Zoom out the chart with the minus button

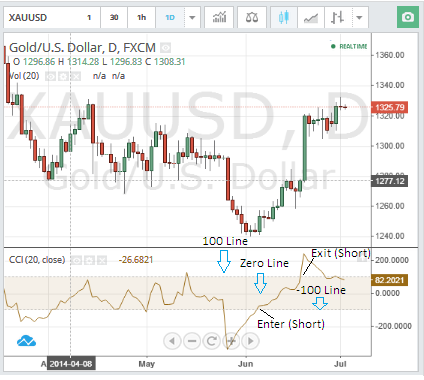pyautogui.click(x=192, y=341)
